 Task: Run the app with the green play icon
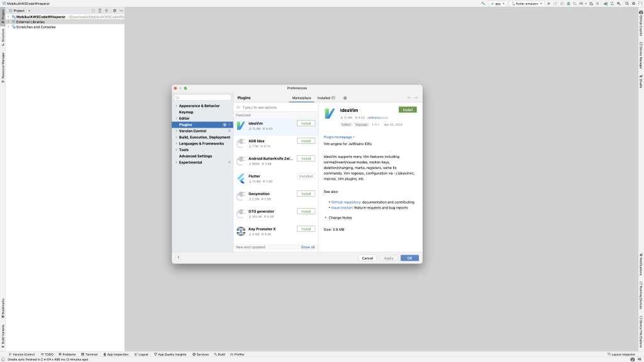click(548, 4)
